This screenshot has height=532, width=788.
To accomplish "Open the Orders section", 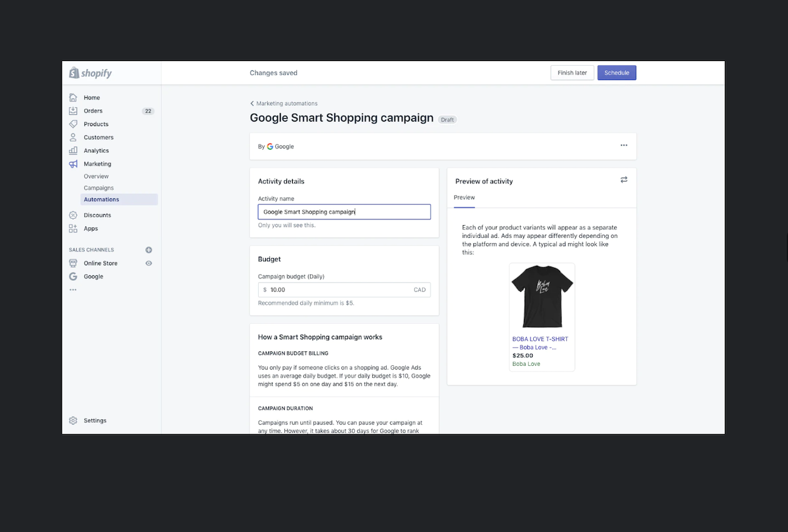I will [x=93, y=111].
